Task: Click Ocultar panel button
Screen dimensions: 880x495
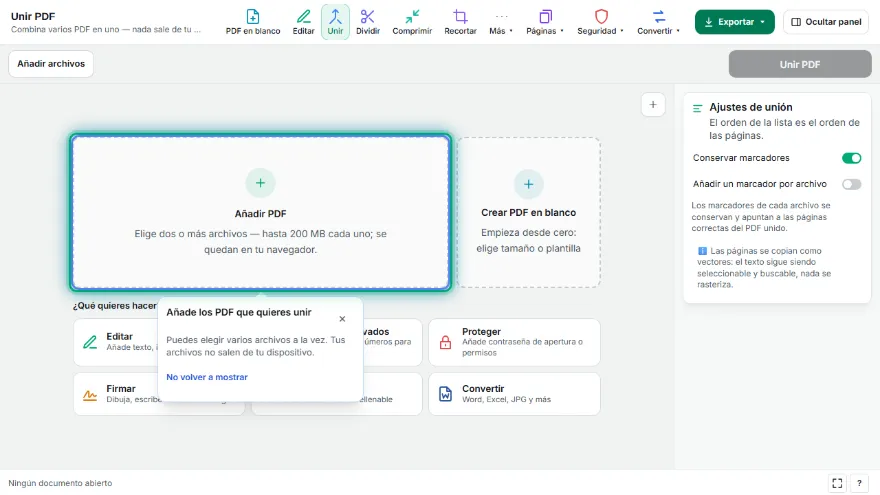Action: click(826, 22)
